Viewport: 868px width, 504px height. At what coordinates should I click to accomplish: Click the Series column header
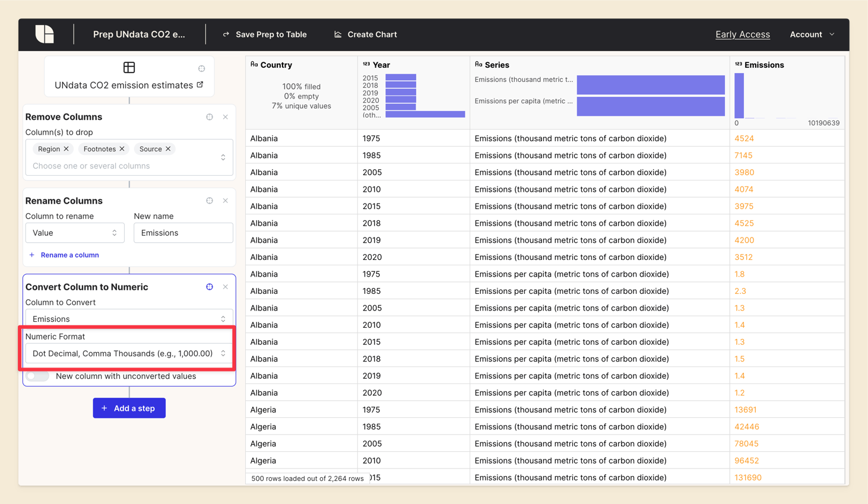point(496,65)
